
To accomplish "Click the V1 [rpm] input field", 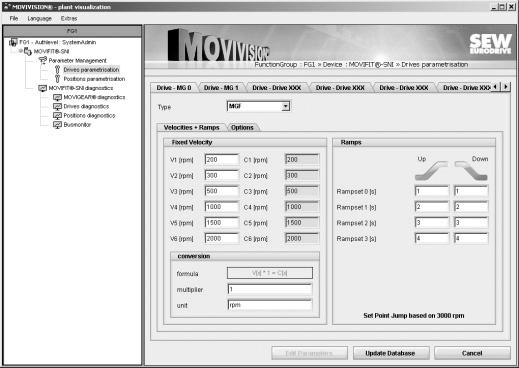I will point(222,160).
